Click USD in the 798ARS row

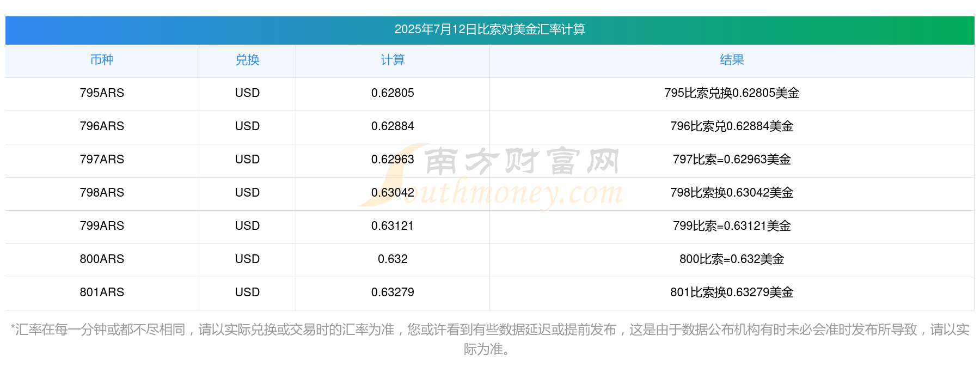247,193
